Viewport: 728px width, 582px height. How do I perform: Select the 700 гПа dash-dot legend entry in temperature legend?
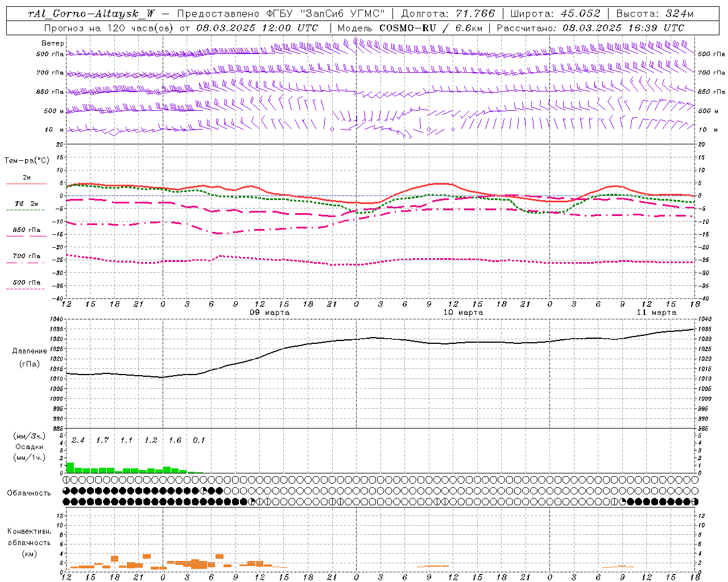(x=26, y=259)
